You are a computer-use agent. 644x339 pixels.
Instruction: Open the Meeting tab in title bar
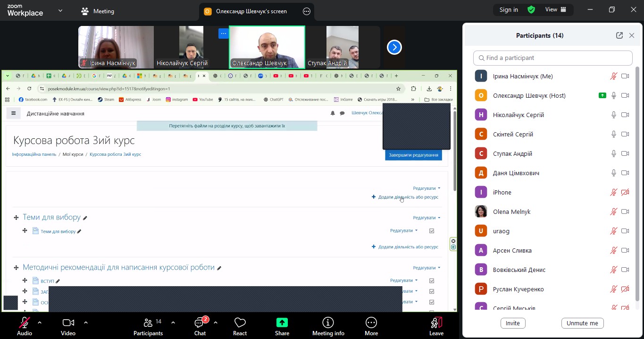point(98,11)
